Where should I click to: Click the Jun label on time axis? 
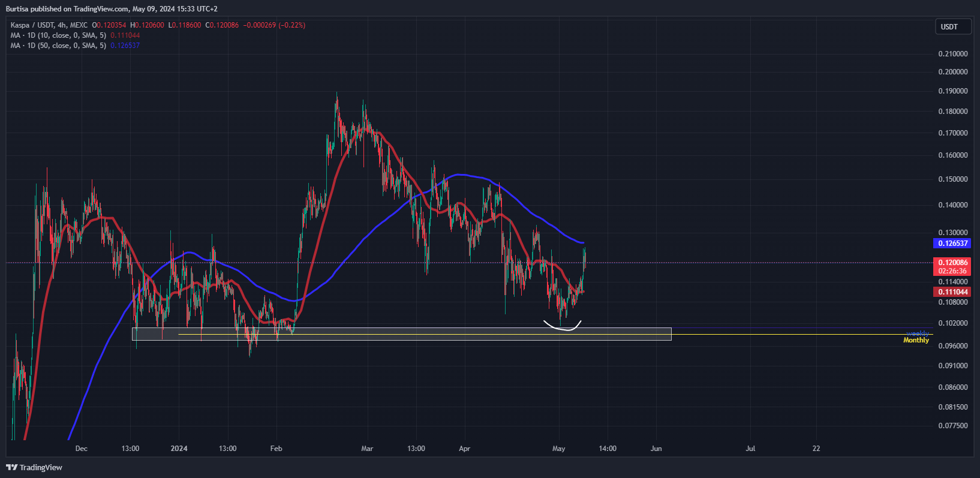pyautogui.click(x=656, y=449)
